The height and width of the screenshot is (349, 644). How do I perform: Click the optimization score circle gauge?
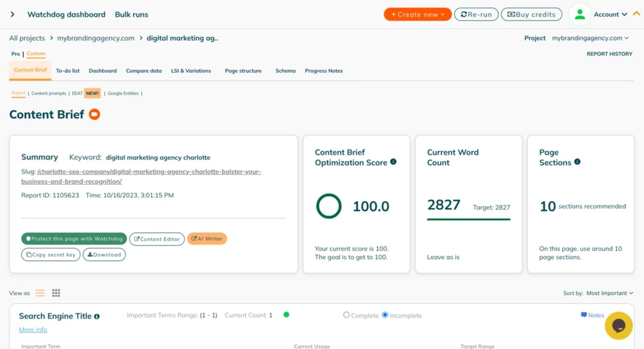click(x=329, y=206)
